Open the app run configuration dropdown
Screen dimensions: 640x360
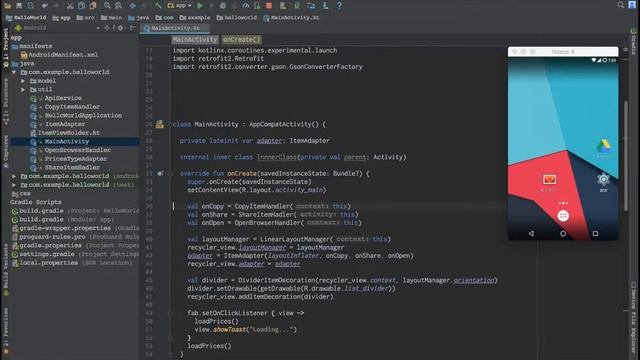pos(180,6)
